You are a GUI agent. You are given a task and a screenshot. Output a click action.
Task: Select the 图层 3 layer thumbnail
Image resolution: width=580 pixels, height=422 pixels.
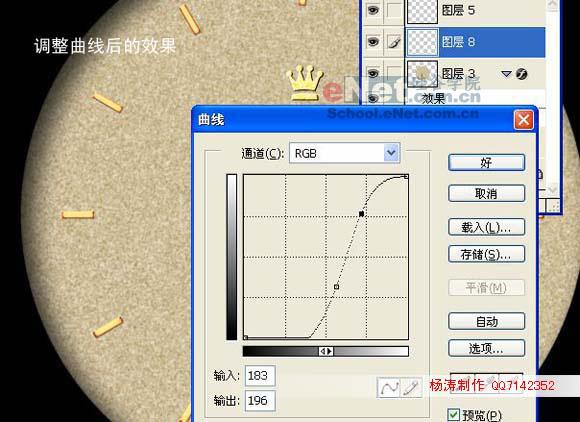point(422,74)
